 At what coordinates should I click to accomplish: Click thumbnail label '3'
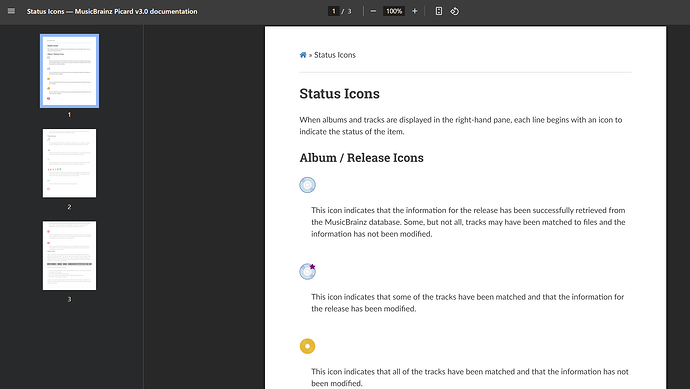69,299
